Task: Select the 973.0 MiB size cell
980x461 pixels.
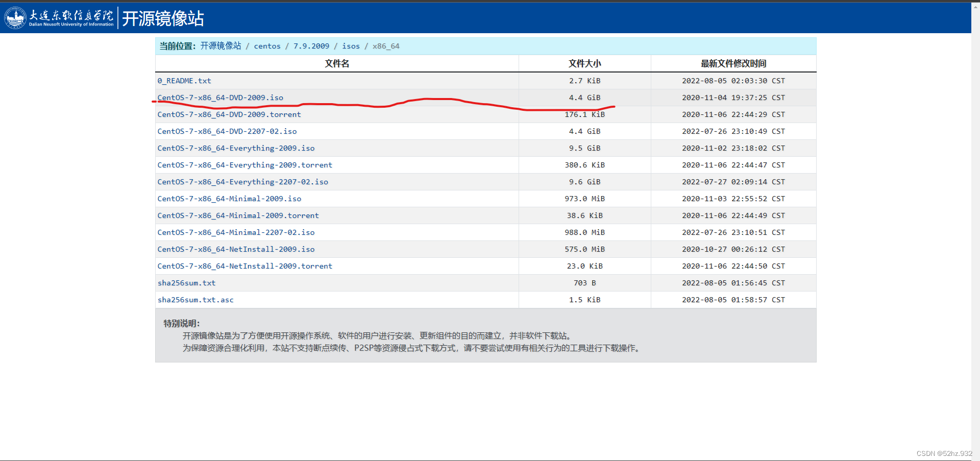Action: pyautogui.click(x=585, y=199)
